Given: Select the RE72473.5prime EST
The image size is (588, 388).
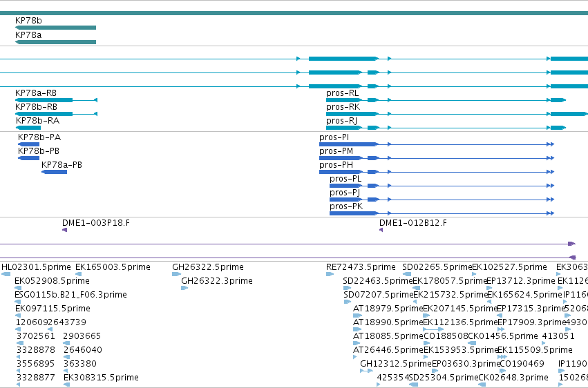Looking at the screenshot, I should [330, 274].
